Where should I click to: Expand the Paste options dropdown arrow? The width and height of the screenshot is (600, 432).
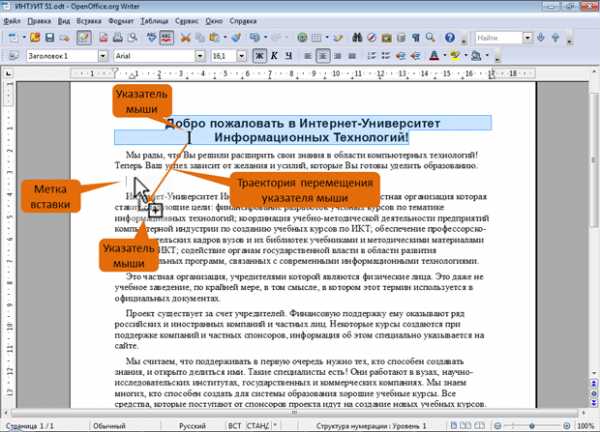pyautogui.click(x=225, y=37)
